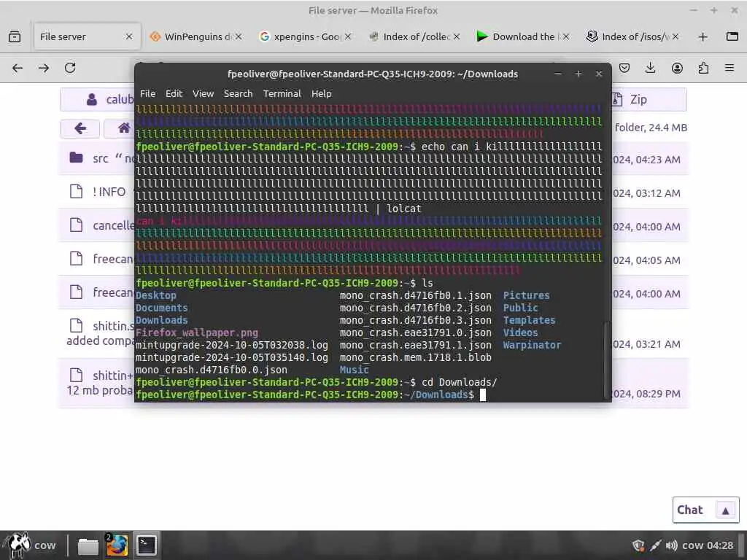Maximize the terminal window
This screenshot has width=747, height=560.
(578, 74)
